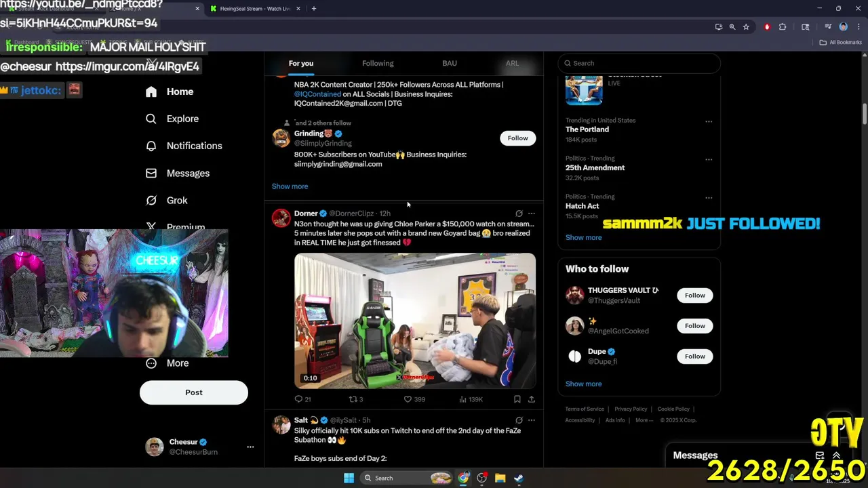Switch to the BAU tab

coord(450,63)
